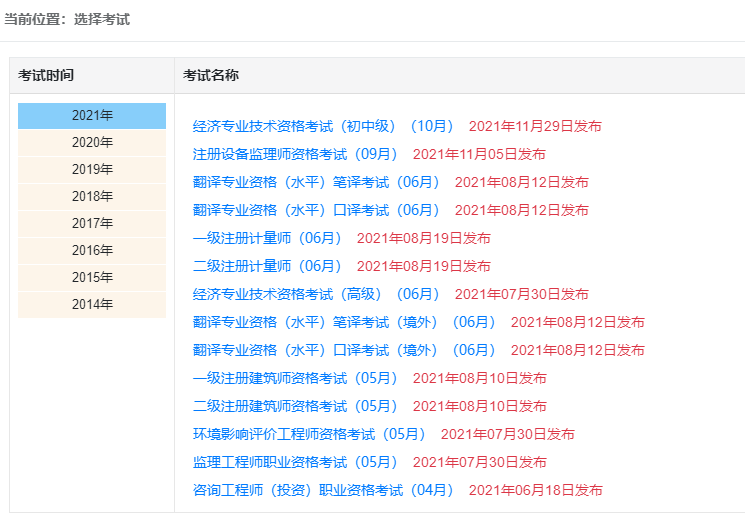Viewport: 745px width, 516px height.
Task: Open 一级注册建筑师资格考试（05月） link
Action: point(295,378)
